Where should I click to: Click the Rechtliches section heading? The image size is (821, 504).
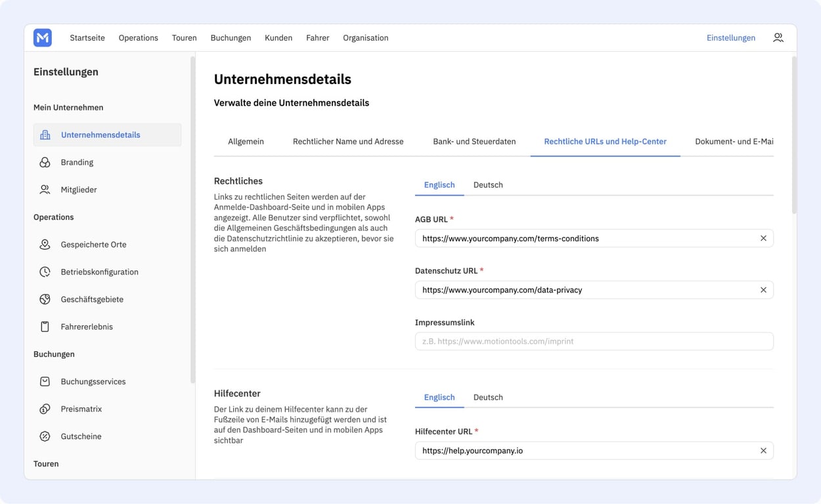point(238,181)
